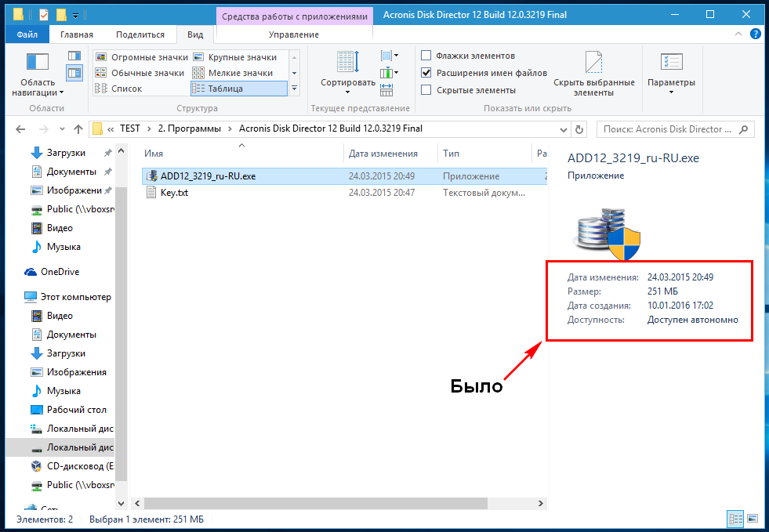Open Загрузки in quick access
Screen dimensions: 769x532
(66, 153)
